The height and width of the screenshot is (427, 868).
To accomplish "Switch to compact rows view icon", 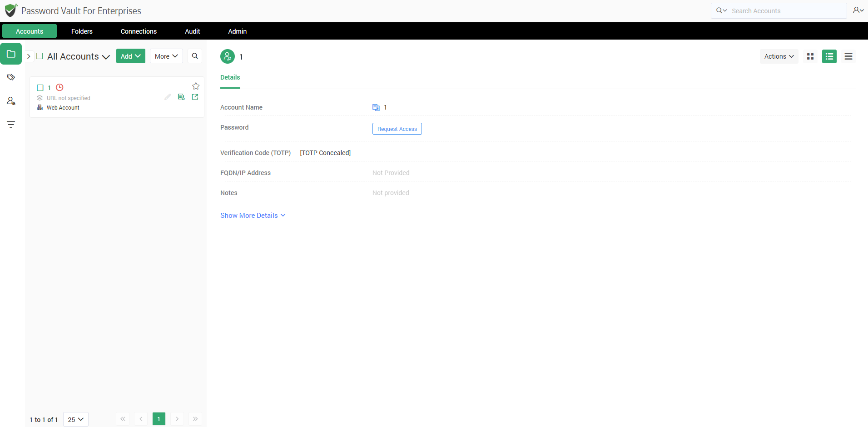I will (848, 56).
